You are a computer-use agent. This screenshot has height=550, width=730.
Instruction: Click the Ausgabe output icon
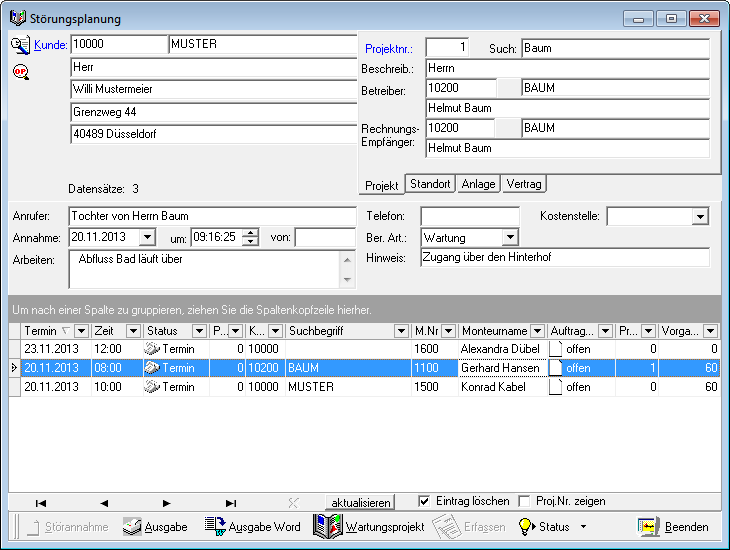point(131,527)
